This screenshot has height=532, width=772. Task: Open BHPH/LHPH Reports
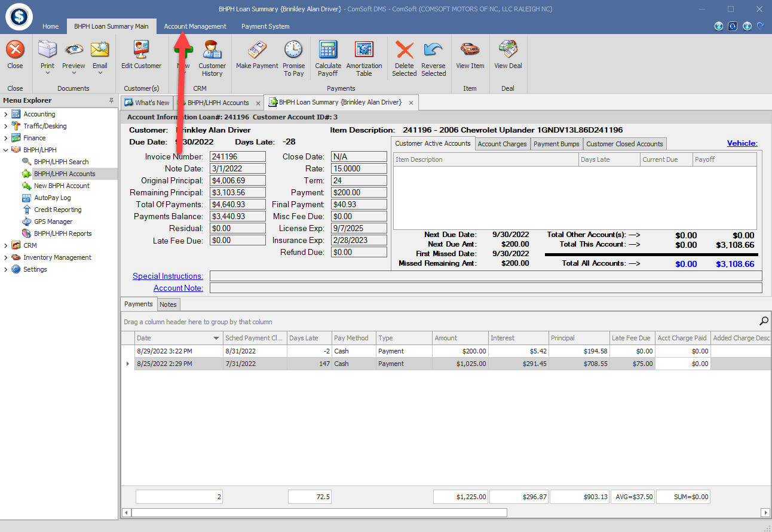63,233
